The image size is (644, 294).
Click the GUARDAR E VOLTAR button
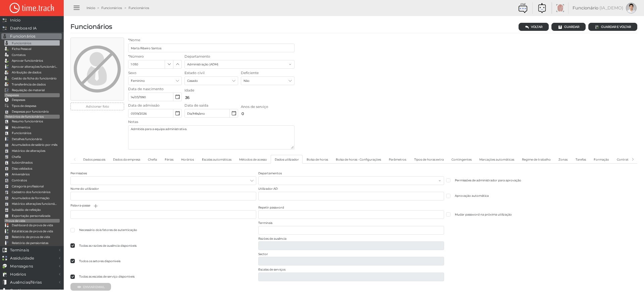(x=613, y=27)
